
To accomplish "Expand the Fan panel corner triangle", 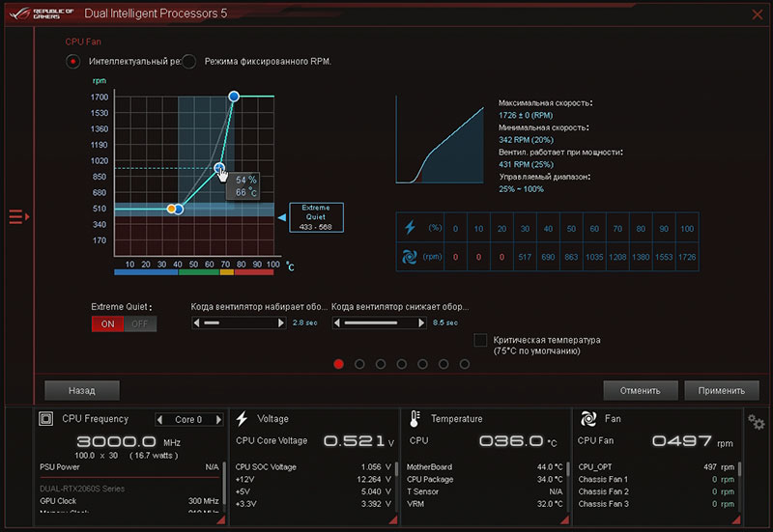I will [x=736, y=519].
